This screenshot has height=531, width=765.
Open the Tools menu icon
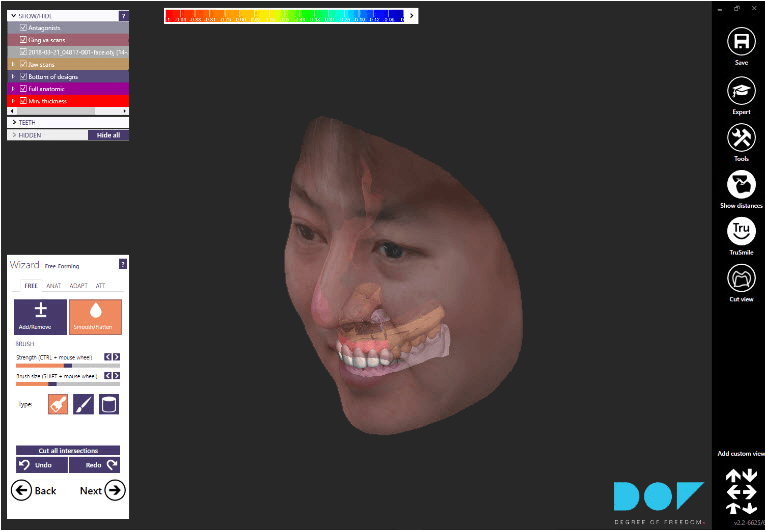tap(741, 138)
